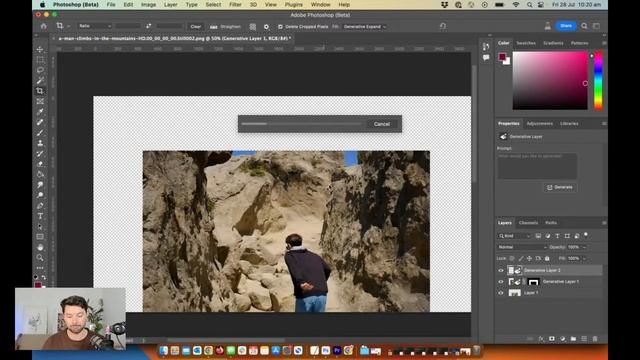Screen dimensions: 640x360
Task: Select the Type tool
Action: [x=40, y=216]
